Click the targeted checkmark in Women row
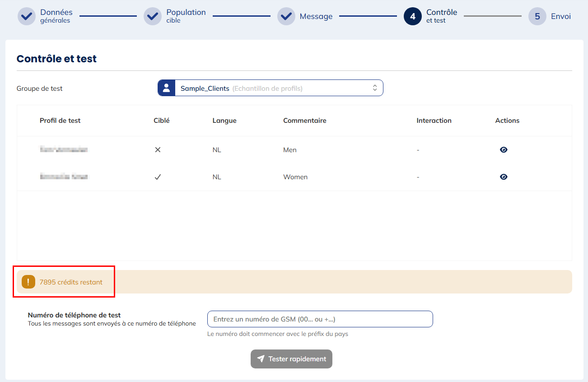The width and height of the screenshot is (588, 382). pos(158,177)
